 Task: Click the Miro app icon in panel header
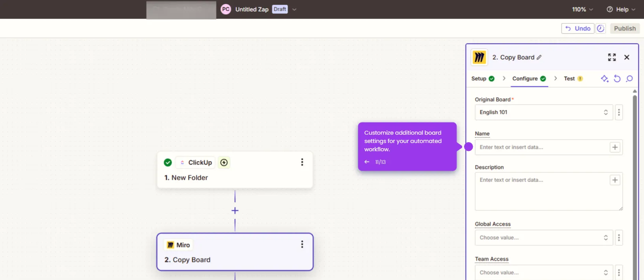(x=479, y=57)
